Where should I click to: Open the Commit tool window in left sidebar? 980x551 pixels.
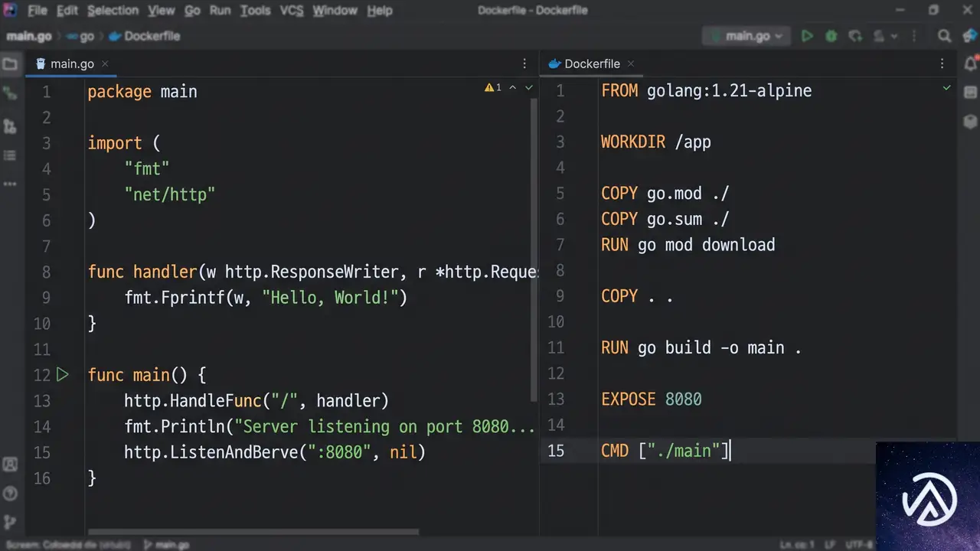10,93
